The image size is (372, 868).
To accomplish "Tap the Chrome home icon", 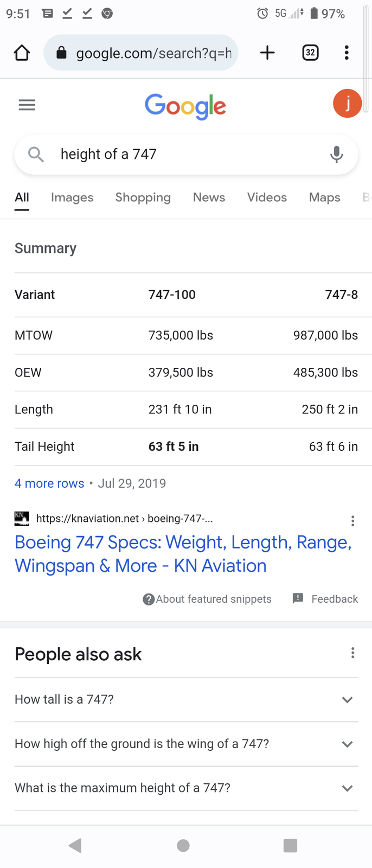I will tap(22, 53).
